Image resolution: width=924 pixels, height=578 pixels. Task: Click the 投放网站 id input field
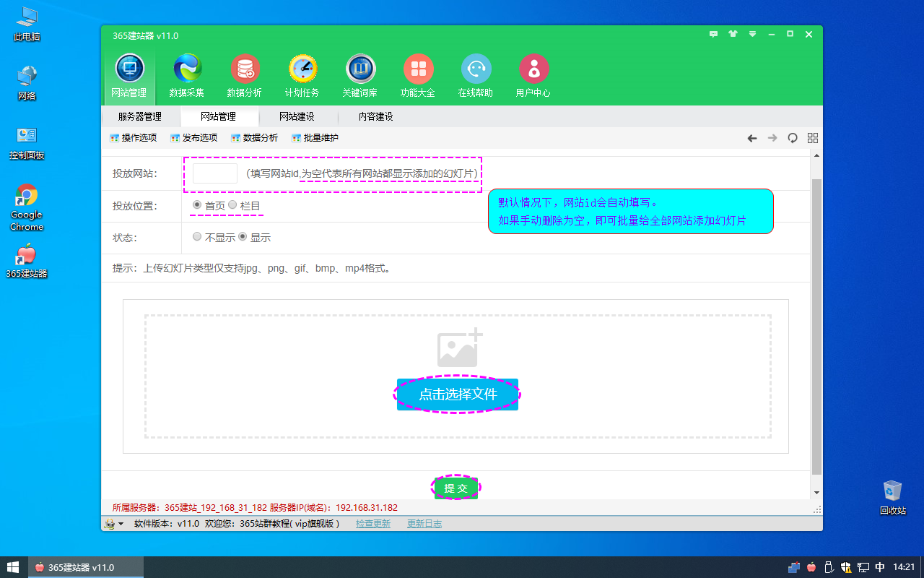click(x=215, y=173)
